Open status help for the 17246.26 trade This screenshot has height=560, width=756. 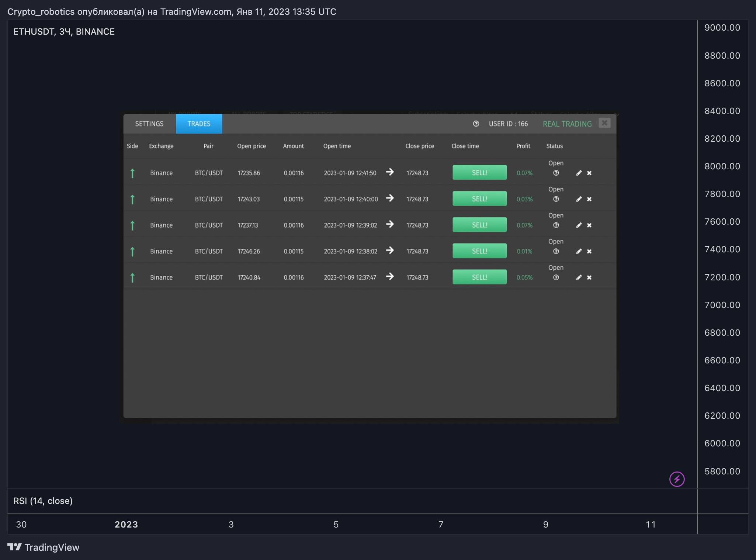pos(556,252)
